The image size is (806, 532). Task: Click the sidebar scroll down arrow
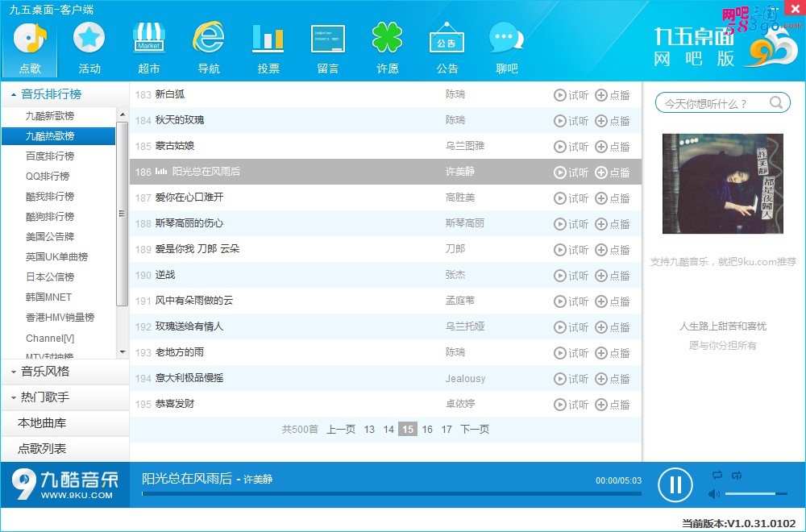click(123, 352)
